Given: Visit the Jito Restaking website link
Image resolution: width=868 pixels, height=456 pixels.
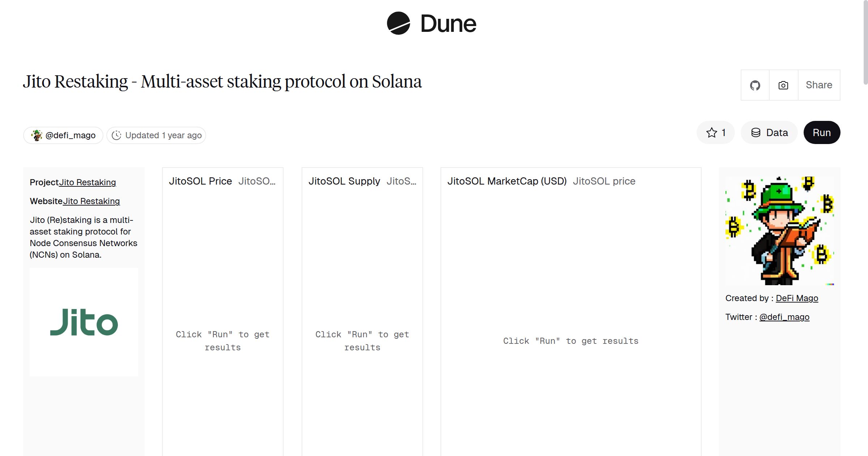Looking at the screenshot, I should [91, 201].
